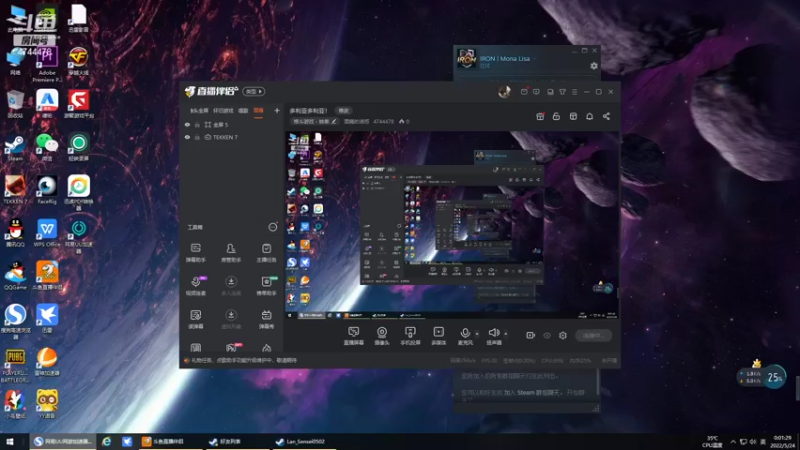The image size is (800, 450).
Task: Open the layout panel icon above preview
Action: tap(573, 116)
